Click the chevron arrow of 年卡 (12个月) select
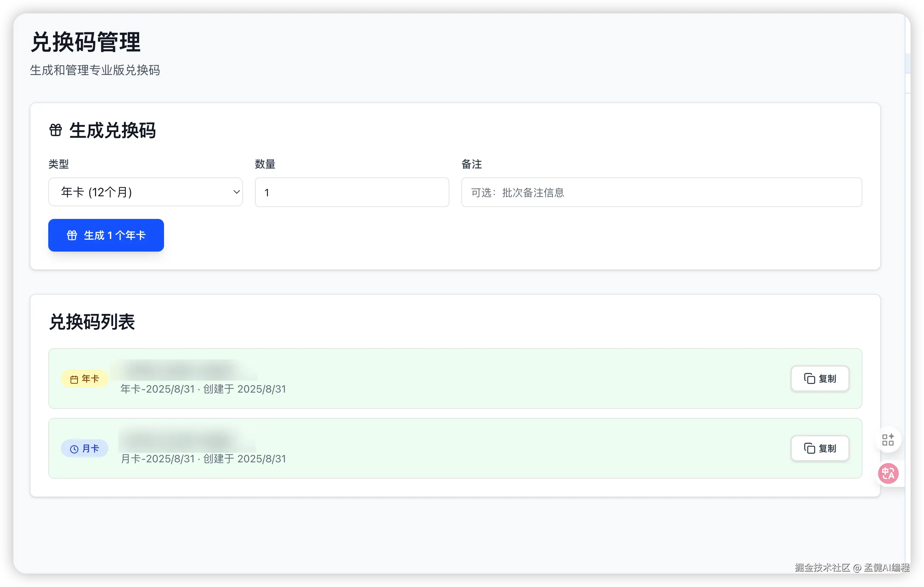924x587 pixels. tap(236, 192)
